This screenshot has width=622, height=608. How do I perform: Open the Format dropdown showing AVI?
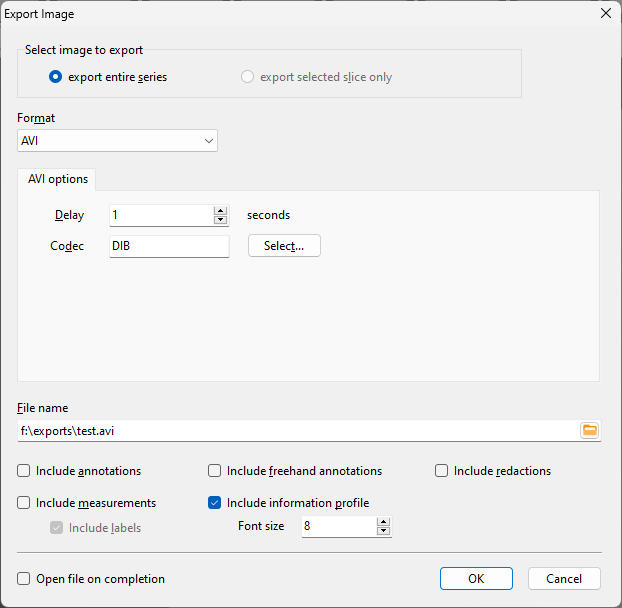tap(117, 141)
